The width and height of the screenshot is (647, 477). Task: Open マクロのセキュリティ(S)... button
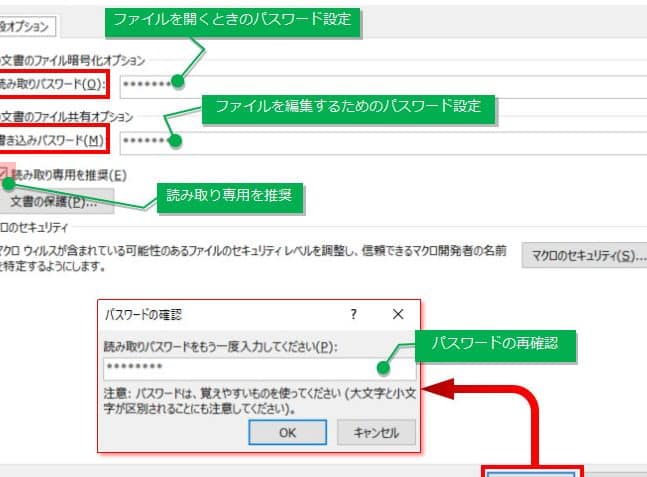click(x=586, y=255)
